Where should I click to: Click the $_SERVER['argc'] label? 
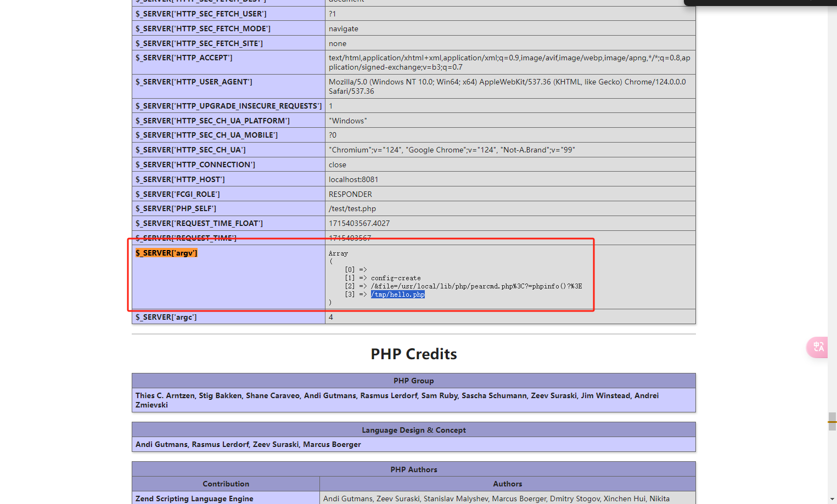pyautogui.click(x=166, y=317)
